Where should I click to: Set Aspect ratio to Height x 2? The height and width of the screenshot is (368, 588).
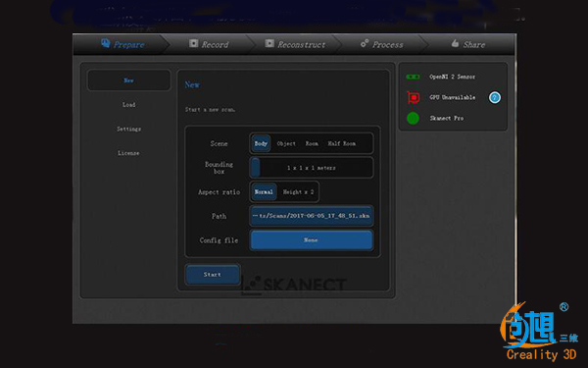point(298,192)
